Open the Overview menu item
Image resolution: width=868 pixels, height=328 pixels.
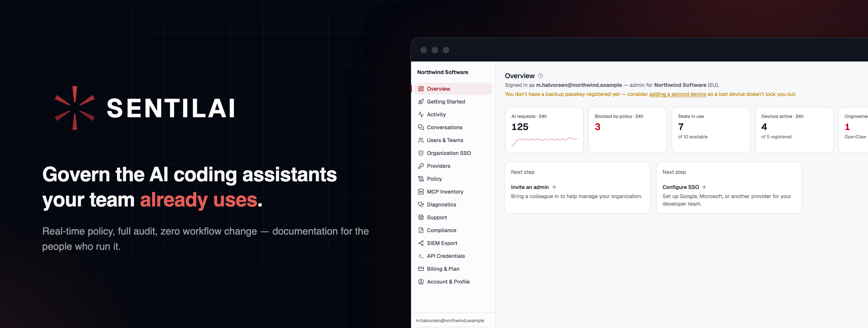point(453,89)
